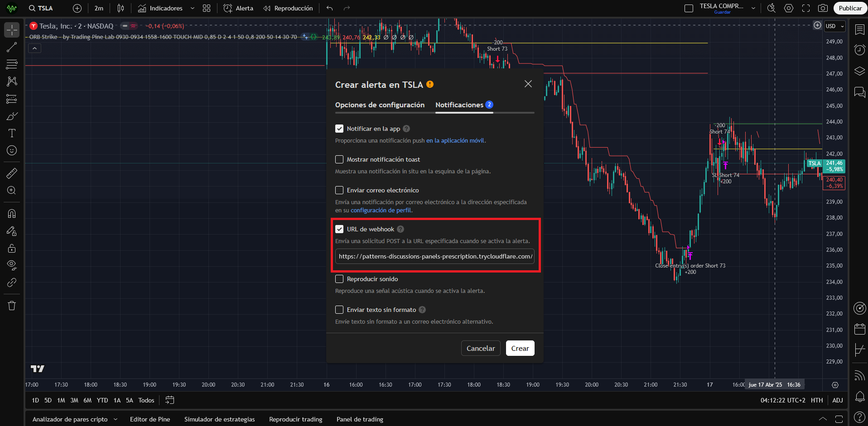Select the Brush drawing tool

pyautogui.click(x=11, y=116)
